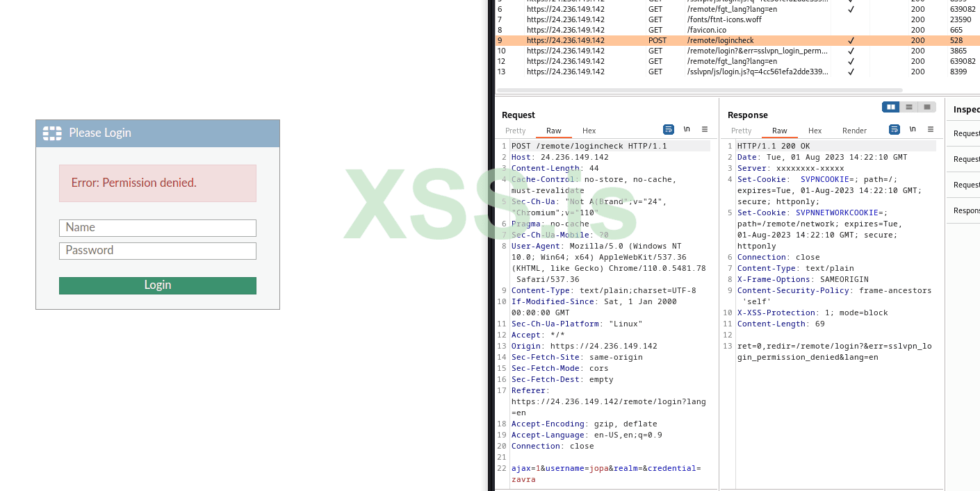Open the Response Render tab
This screenshot has width=980, height=491.
click(855, 131)
